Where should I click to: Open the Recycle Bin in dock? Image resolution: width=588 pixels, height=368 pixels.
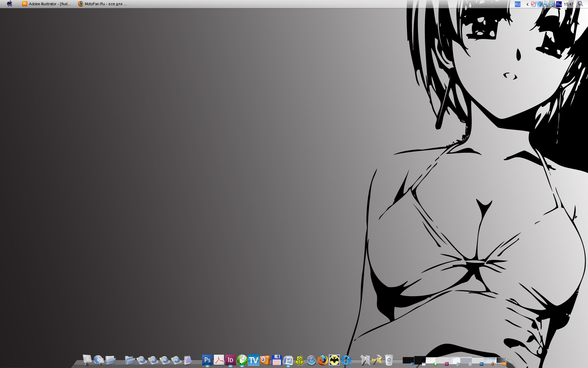tap(389, 360)
